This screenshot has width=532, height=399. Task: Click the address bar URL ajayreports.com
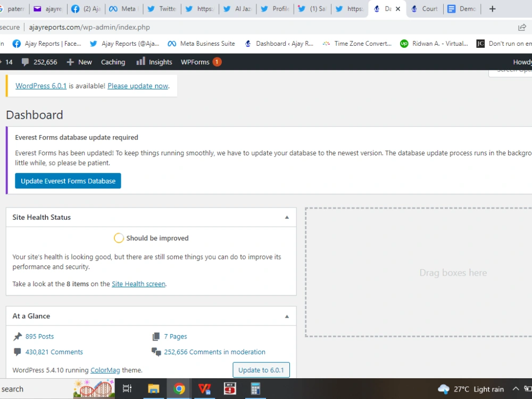tap(89, 27)
